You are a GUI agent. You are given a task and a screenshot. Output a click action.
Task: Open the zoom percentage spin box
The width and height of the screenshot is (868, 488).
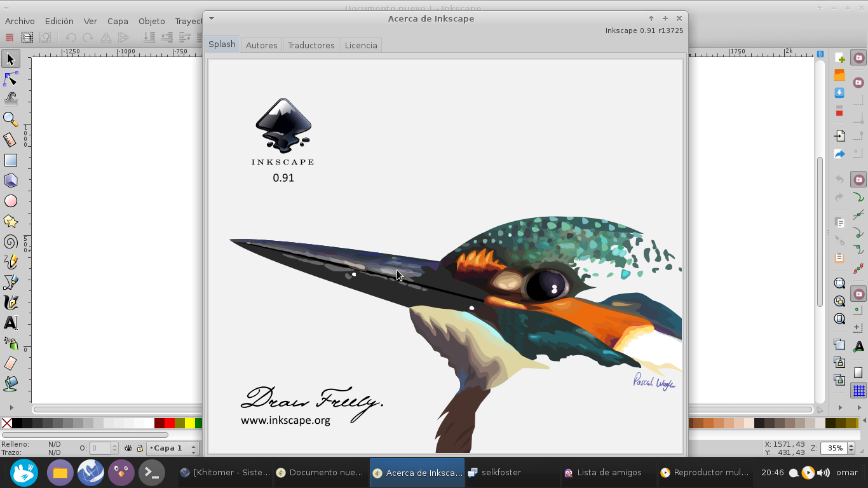[839, 448]
